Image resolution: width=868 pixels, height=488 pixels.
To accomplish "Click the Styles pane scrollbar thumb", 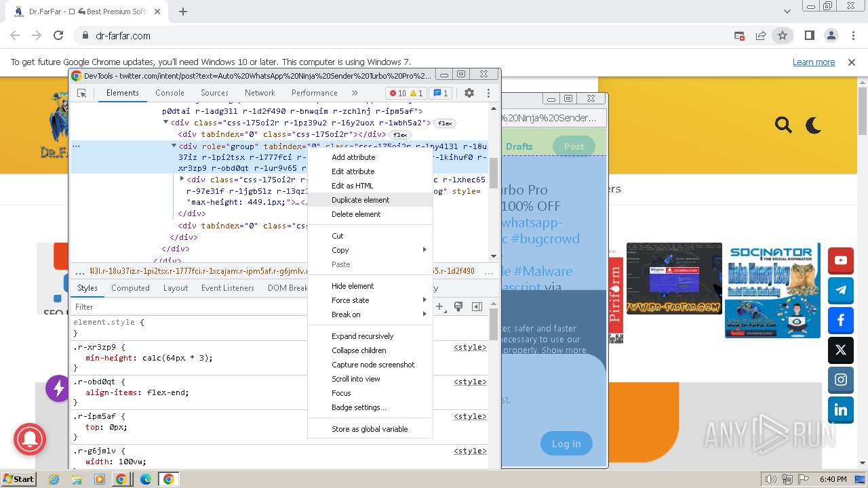I will tap(494, 324).
